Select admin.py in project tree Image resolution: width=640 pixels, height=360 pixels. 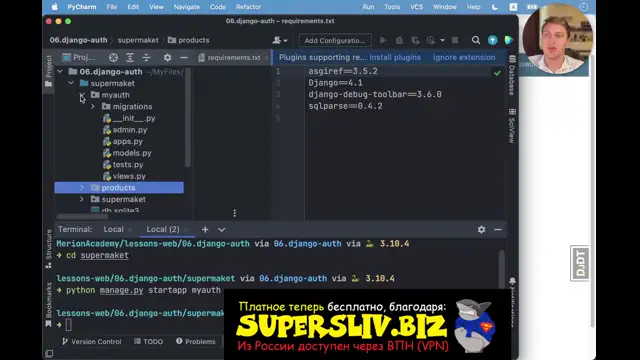pos(125,130)
